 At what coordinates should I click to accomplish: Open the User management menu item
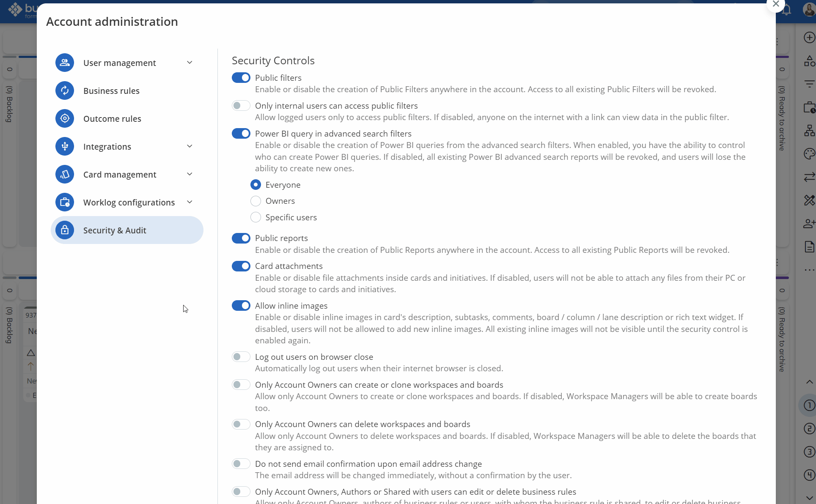click(127, 63)
